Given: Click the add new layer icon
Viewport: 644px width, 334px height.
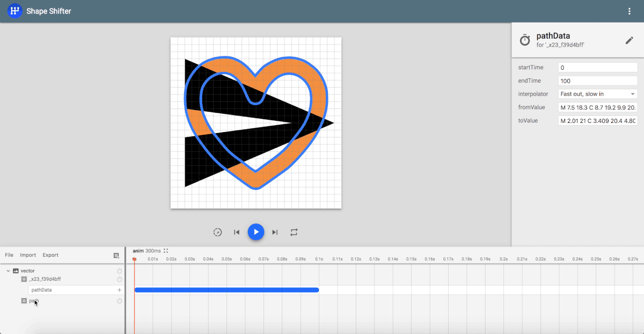Looking at the screenshot, I should (116, 256).
